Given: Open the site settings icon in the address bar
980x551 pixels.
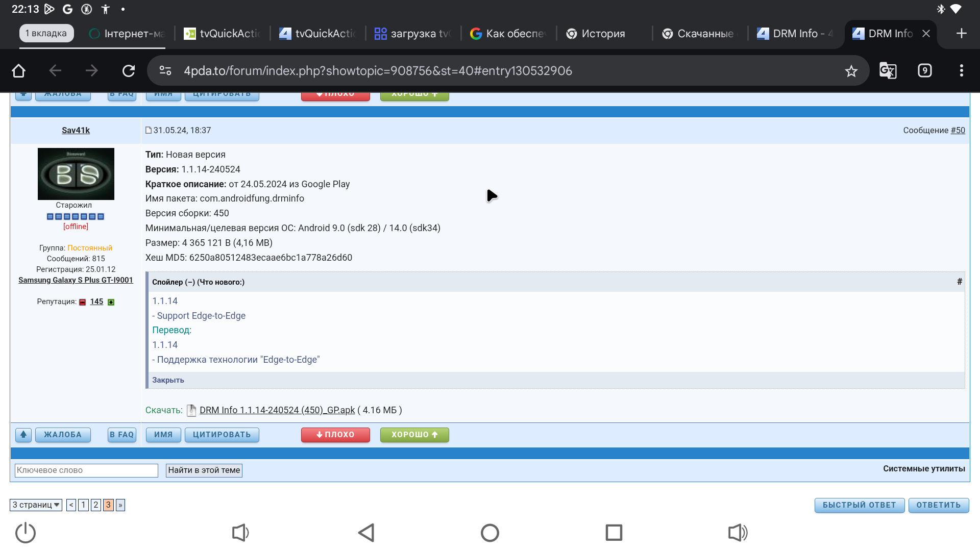Looking at the screenshot, I should click(x=165, y=70).
